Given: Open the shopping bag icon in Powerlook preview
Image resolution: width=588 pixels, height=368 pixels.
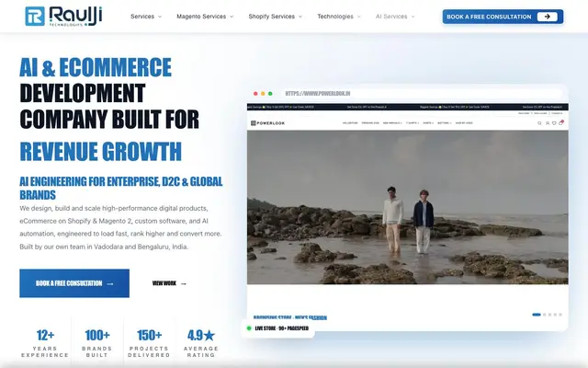Looking at the screenshot, I should click(x=561, y=122).
